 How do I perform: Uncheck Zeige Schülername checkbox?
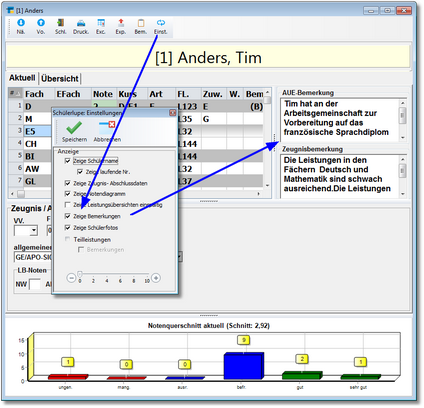(68, 161)
